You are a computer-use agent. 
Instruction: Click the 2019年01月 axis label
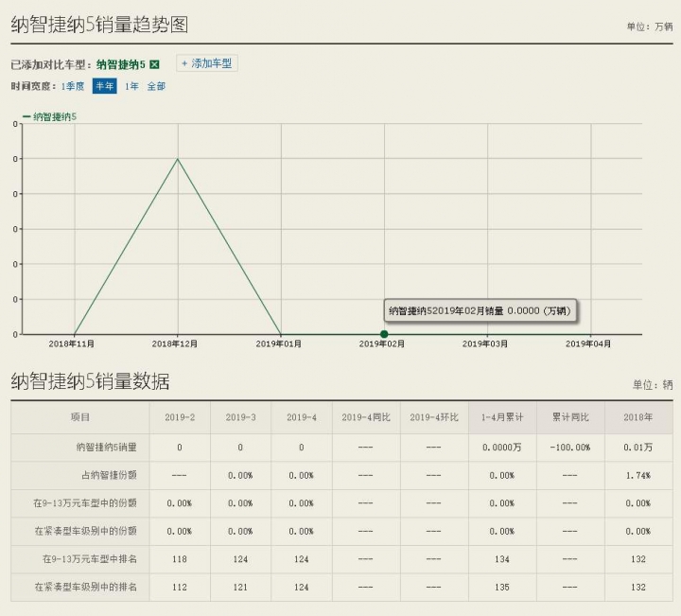[278, 343]
